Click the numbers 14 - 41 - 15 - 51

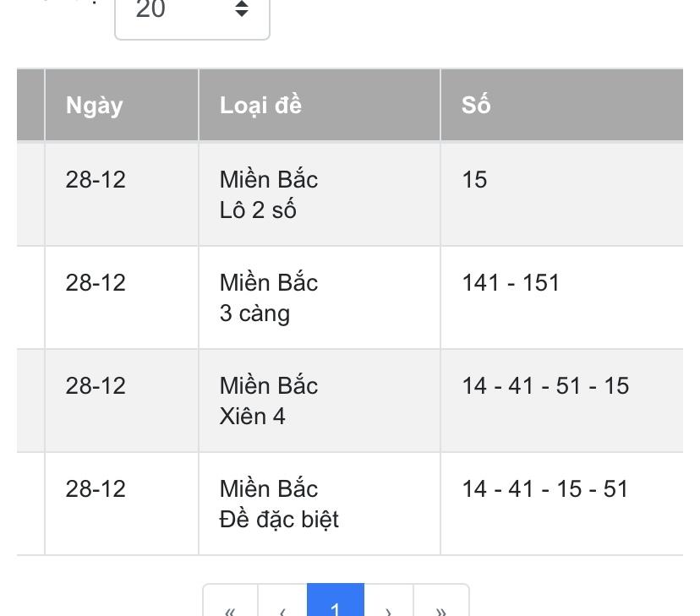[545, 489]
